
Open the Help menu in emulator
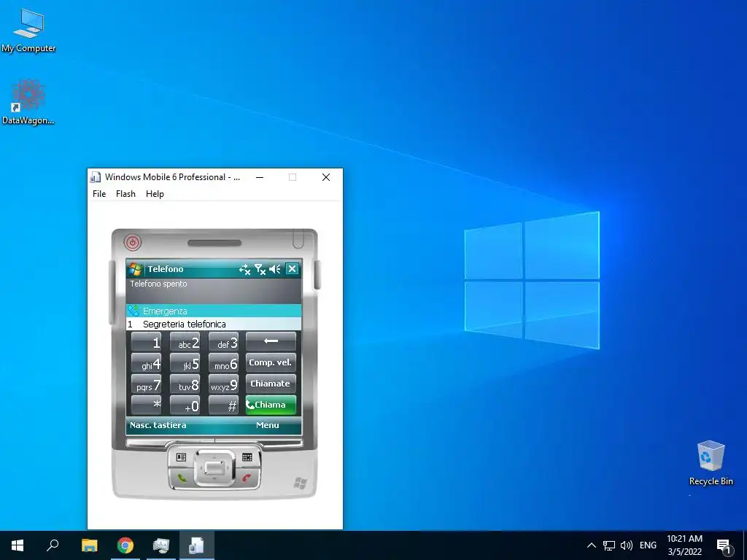(155, 194)
